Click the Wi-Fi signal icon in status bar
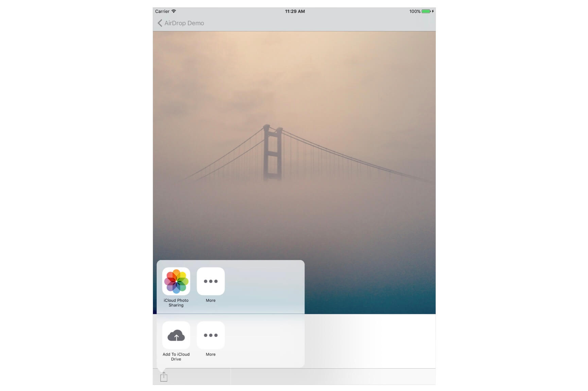Screen dimensions: 588x391 point(174,11)
